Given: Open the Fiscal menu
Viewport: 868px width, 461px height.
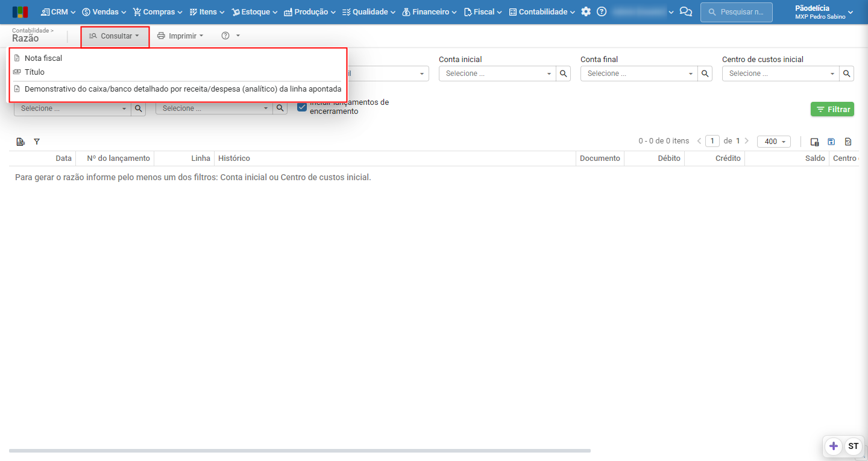Looking at the screenshot, I should (482, 12).
